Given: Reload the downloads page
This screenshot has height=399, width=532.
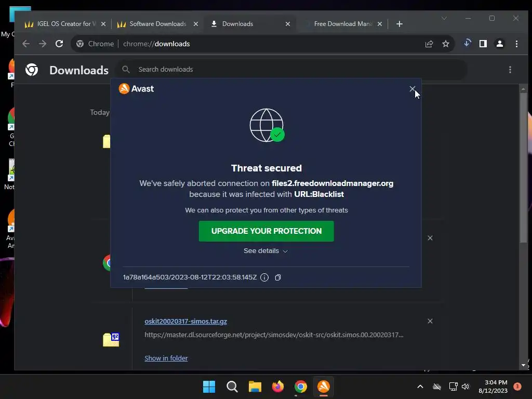Looking at the screenshot, I should [x=59, y=44].
